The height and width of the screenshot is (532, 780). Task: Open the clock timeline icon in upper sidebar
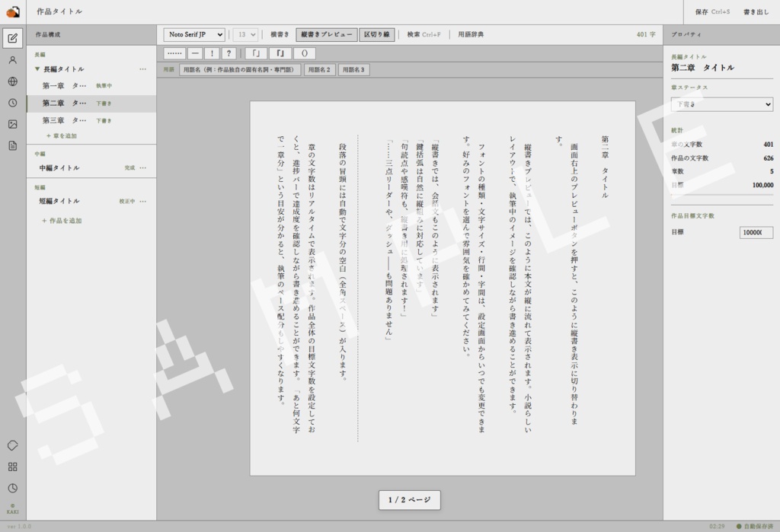(13, 103)
